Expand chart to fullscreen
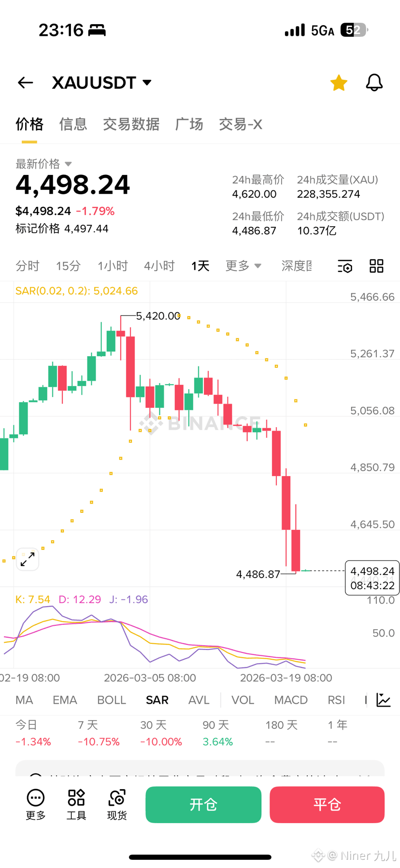Viewport: 400px width, 868px height. coord(28,559)
